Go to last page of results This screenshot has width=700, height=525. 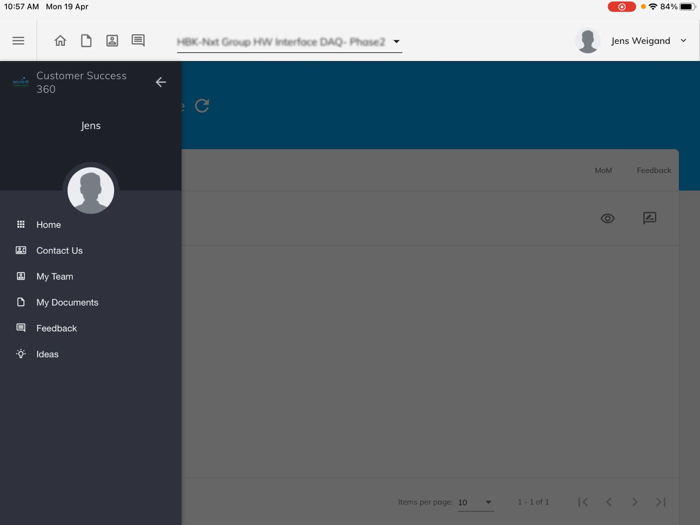coord(661,502)
